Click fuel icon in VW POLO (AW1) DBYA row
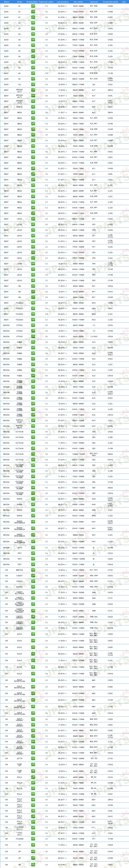Image resolution: width=129 pixels, height=868 pixels. point(33,800)
